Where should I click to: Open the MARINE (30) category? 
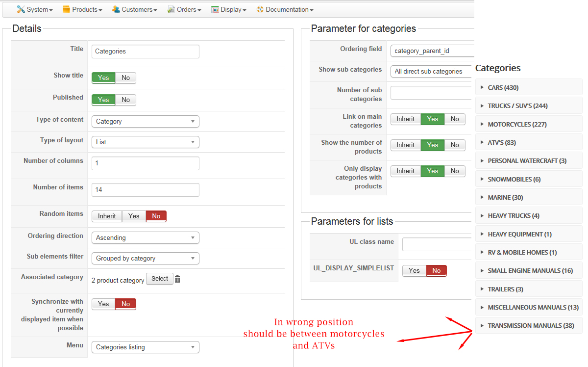[529, 198]
